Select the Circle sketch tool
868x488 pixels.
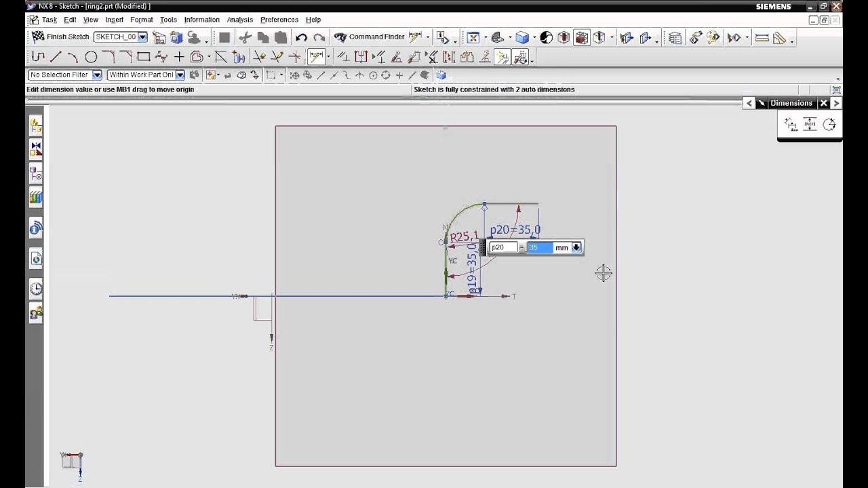[x=91, y=57]
